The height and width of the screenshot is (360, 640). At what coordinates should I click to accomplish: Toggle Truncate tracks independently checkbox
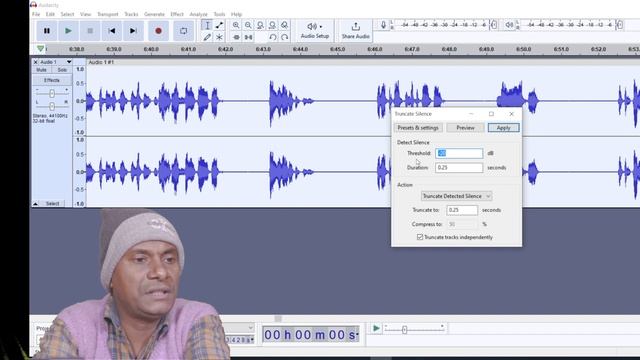pyautogui.click(x=420, y=237)
